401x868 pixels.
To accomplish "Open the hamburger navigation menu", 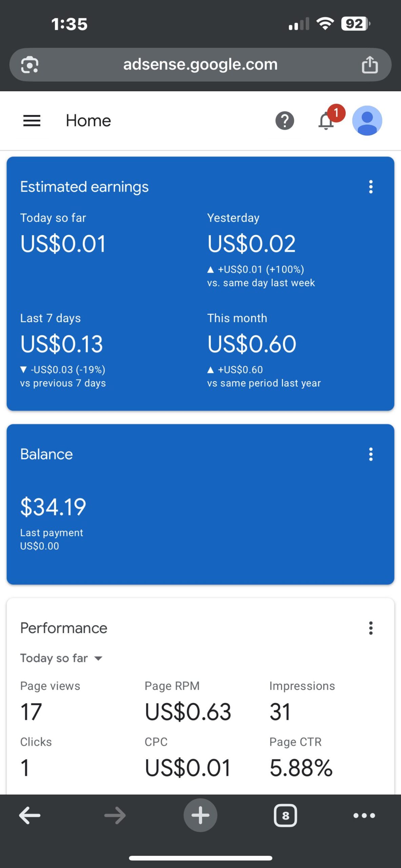I will [32, 121].
